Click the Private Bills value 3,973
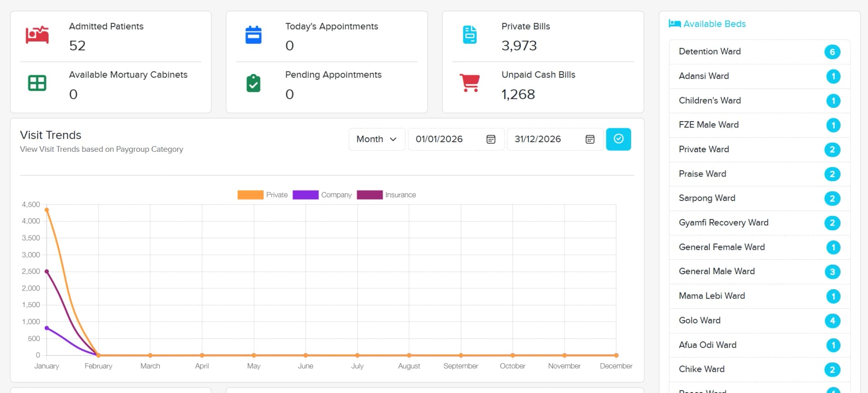868x393 pixels. 519,46
